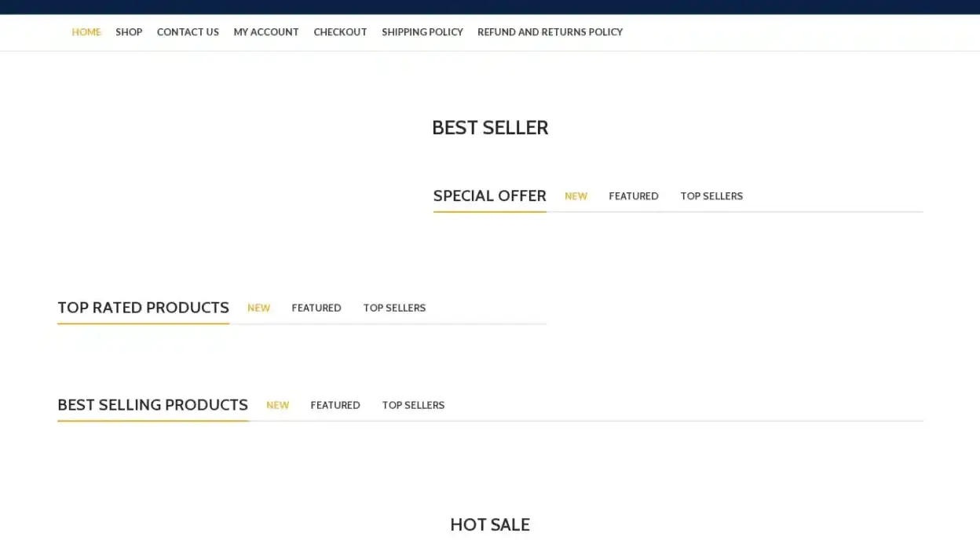The image size is (980, 551).
Task: Select NEW filter in TOP RATED PRODUCTS
Action: point(258,308)
